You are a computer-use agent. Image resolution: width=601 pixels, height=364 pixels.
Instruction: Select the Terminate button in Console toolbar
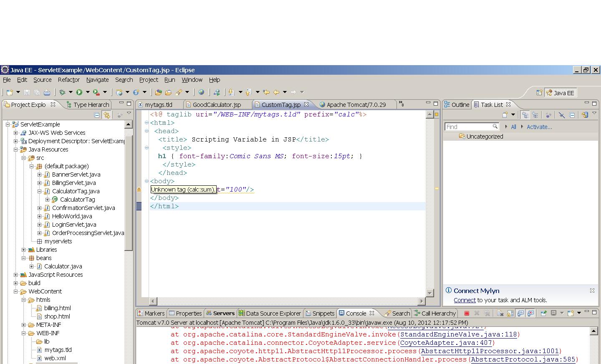(x=467, y=313)
